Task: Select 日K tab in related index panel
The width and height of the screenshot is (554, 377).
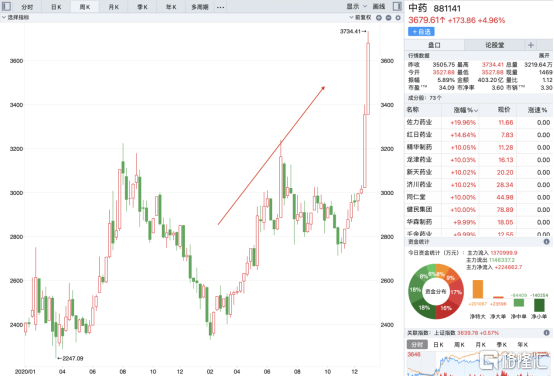Action: click(x=438, y=344)
